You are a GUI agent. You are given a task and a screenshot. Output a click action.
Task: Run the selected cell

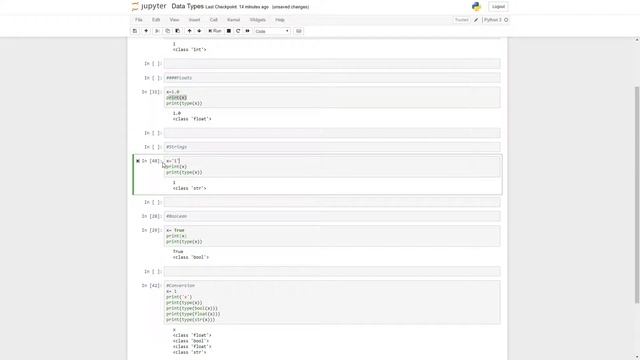(x=215, y=31)
